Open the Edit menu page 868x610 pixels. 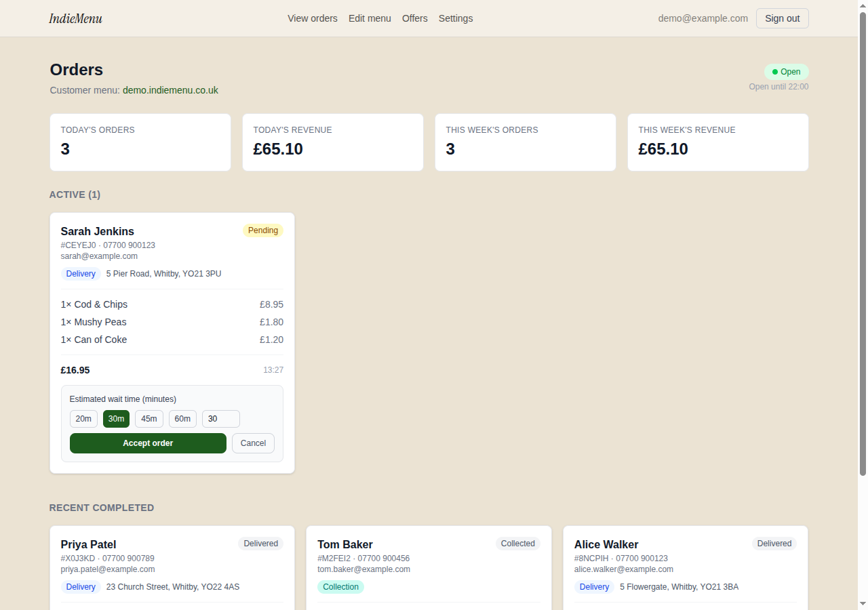click(370, 18)
